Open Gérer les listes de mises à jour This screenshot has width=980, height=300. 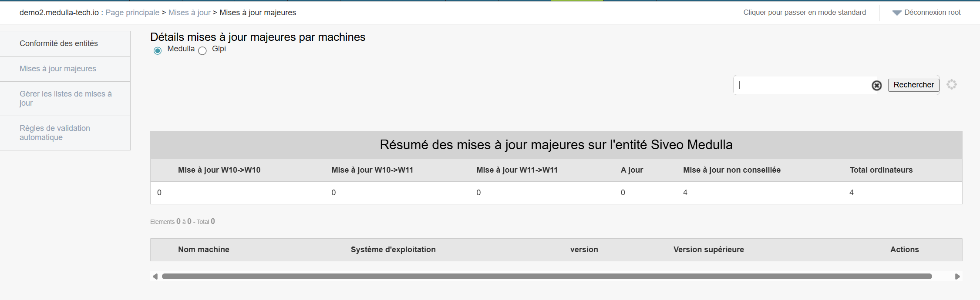click(x=65, y=98)
